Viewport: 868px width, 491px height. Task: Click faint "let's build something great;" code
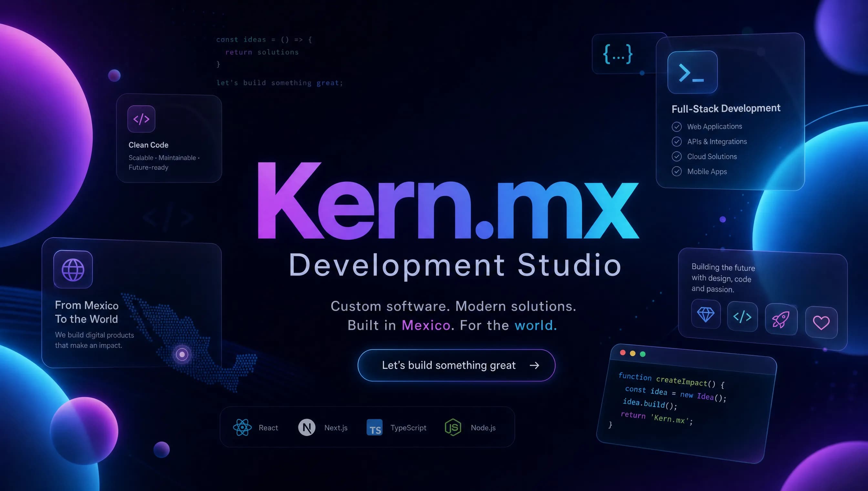(x=279, y=83)
